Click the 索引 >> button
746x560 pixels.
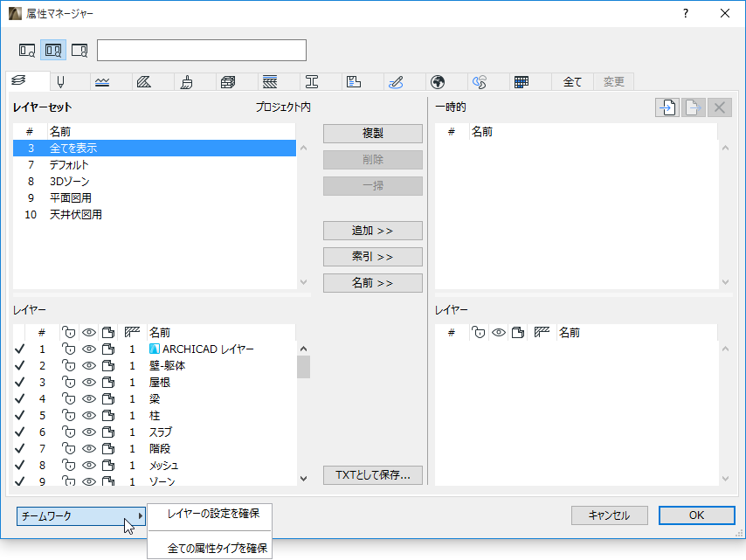pos(373,257)
